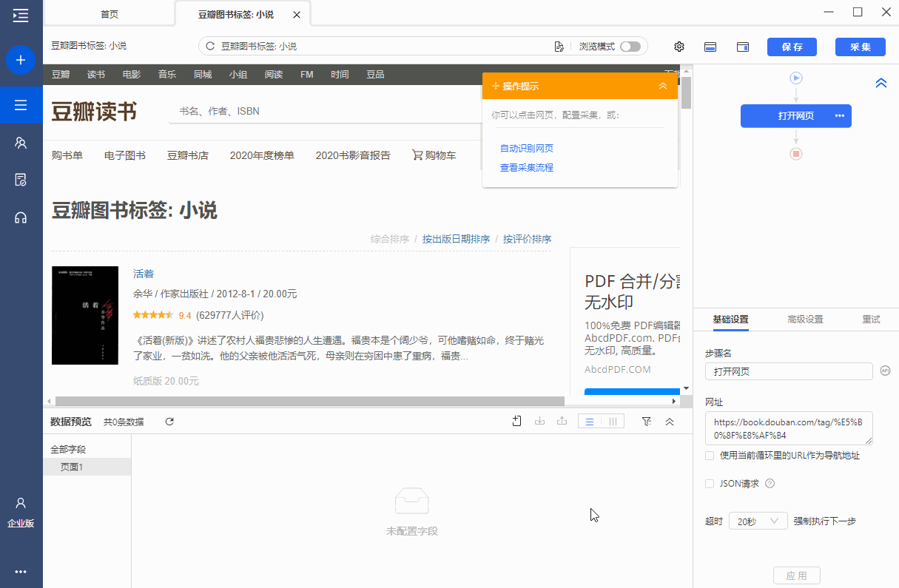Switch data preview to list view
Image resolution: width=899 pixels, height=588 pixels.
point(590,422)
